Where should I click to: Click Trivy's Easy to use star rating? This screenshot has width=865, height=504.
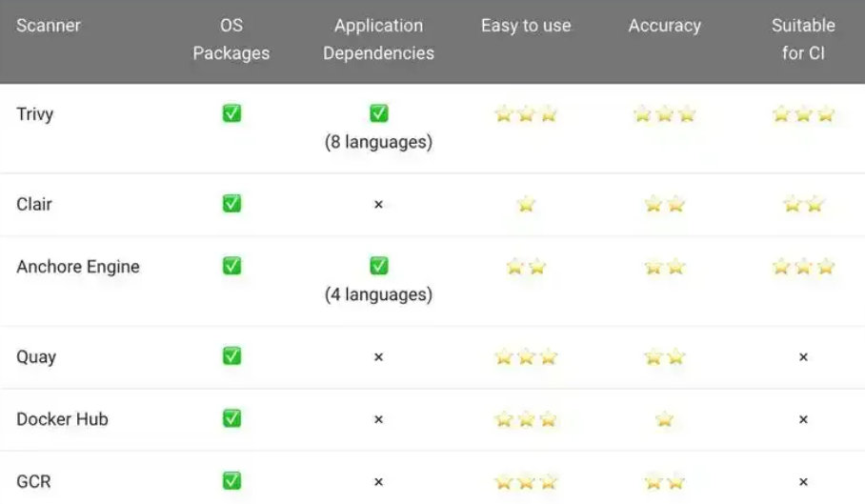[526, 114]
